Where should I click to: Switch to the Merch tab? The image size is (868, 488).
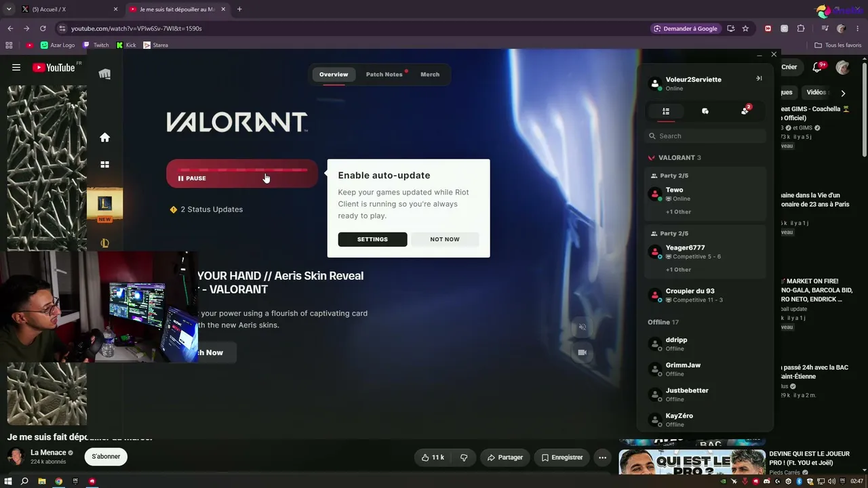(x=430, y=75)
